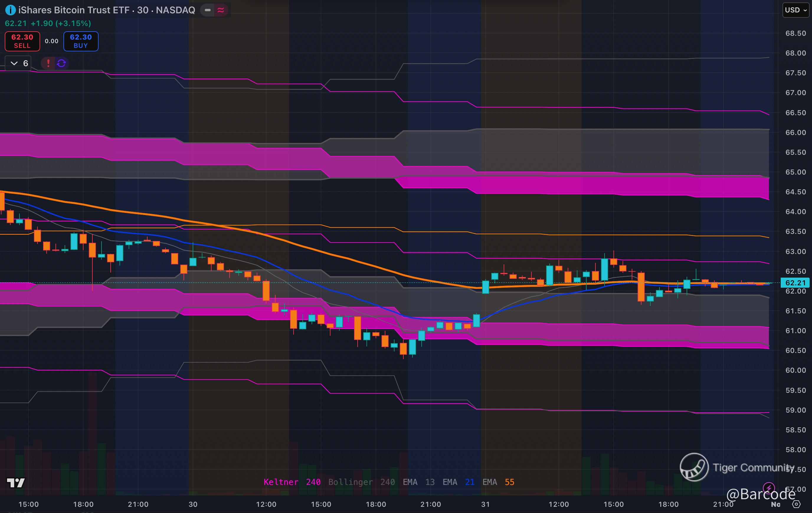The image size is (812, 513).
Task: Select the EMA 55 orange indicator label
Action: tap(498, 482)
